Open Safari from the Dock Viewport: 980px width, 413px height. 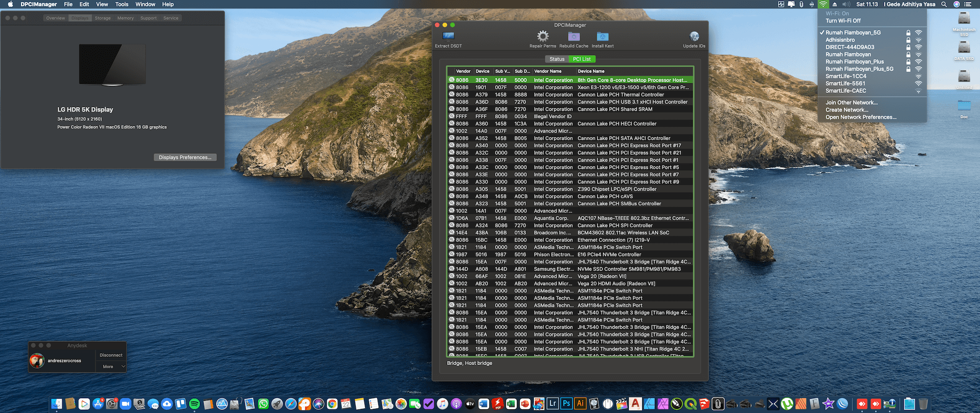coord(291,404)
